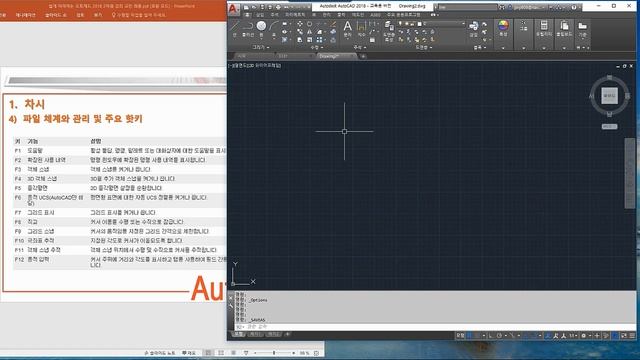This screenshot has height=360, width=640.
Task: Toggle clean screen mode in status bar
Action: point(624,336)
